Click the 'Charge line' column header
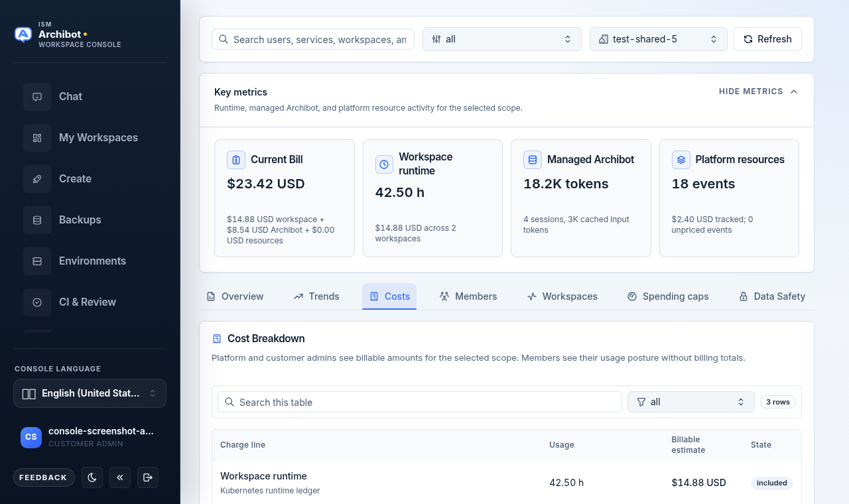The height and width of the screenshot is (504, 849). (243, 445)
